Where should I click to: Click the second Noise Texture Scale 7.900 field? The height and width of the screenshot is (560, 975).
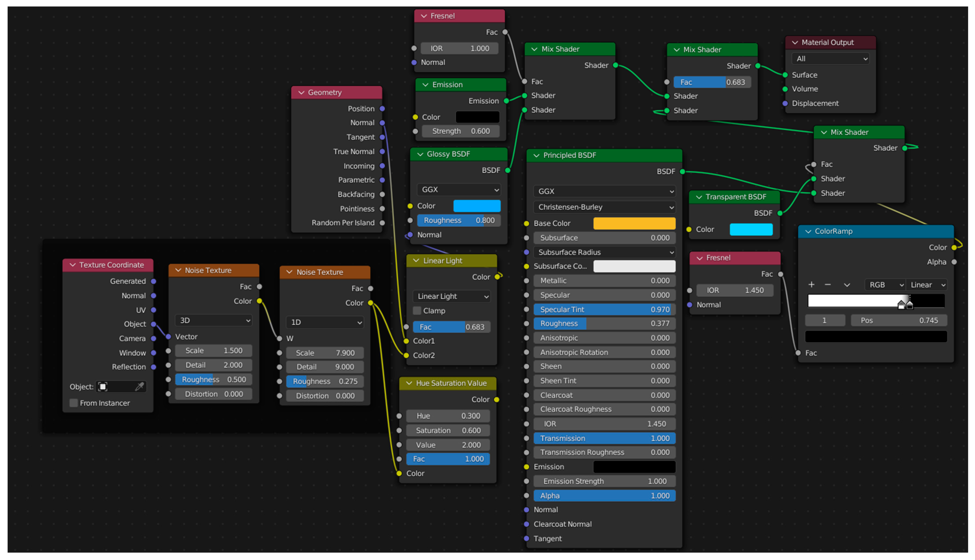tap(325, 353)
